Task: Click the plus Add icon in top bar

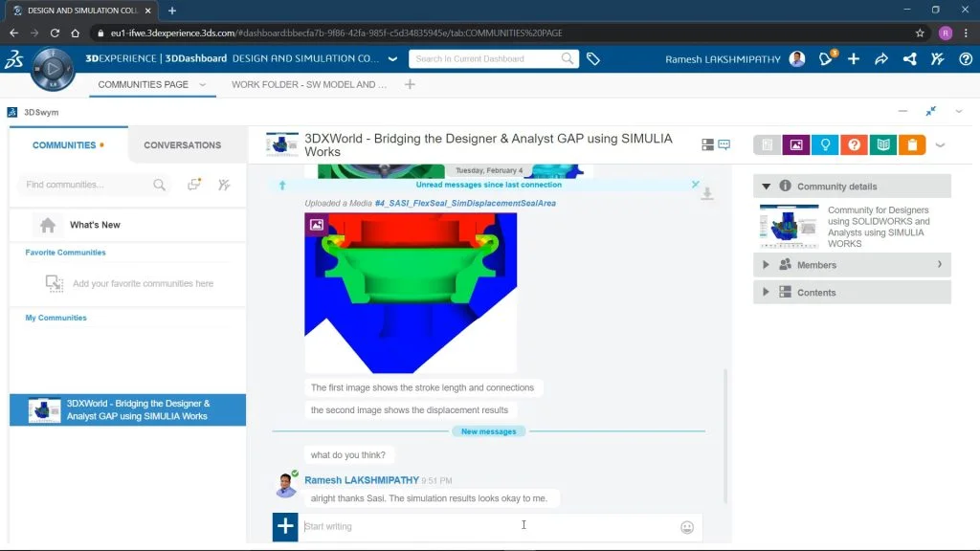Action: coord(853,58)
